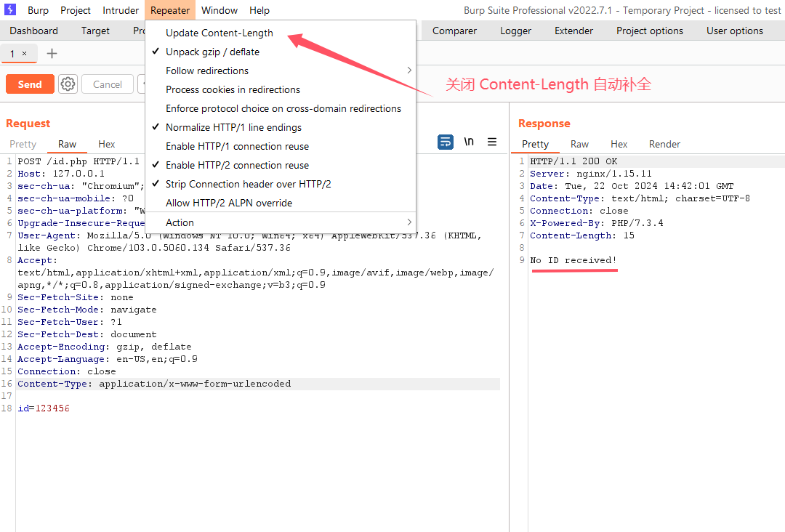
Task: Close Repeater tab 1 with x
Action: coord(24,53)
